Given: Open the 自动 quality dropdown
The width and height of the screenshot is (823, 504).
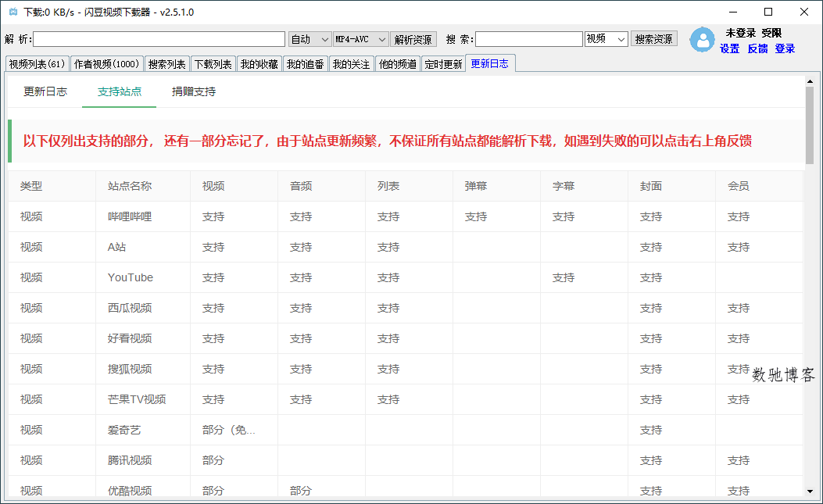Looking at the screenshot, I should [310, 39].
